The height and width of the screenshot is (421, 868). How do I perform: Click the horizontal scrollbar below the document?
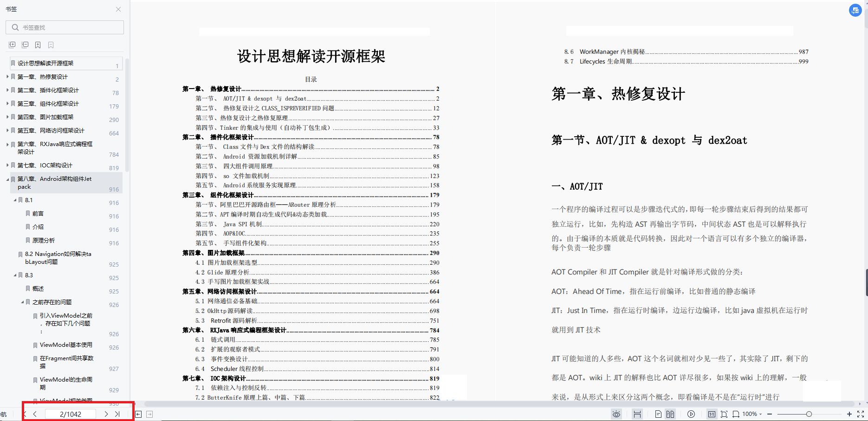pyautogui.click(x=499, y=404)
